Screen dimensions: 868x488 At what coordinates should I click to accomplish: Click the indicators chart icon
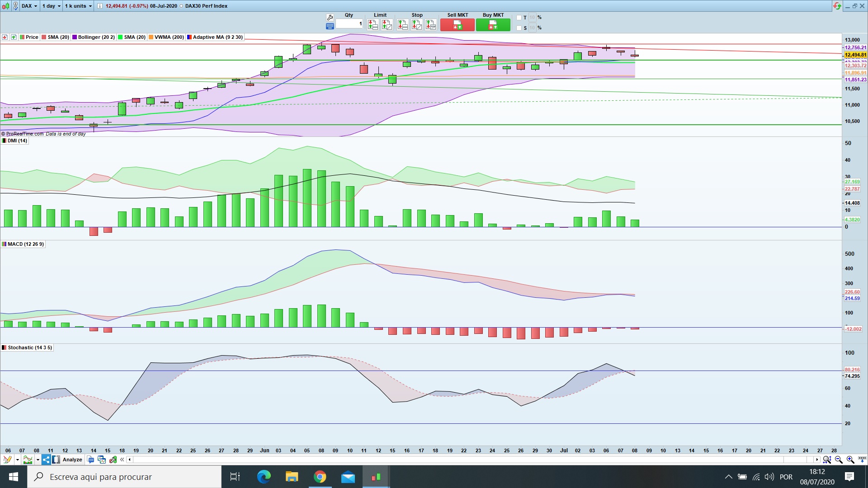tap(28, 460)
